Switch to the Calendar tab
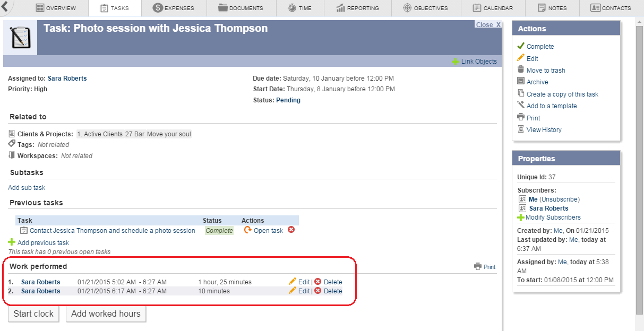This screenshot has width=644, height=331. coord(492,8)
